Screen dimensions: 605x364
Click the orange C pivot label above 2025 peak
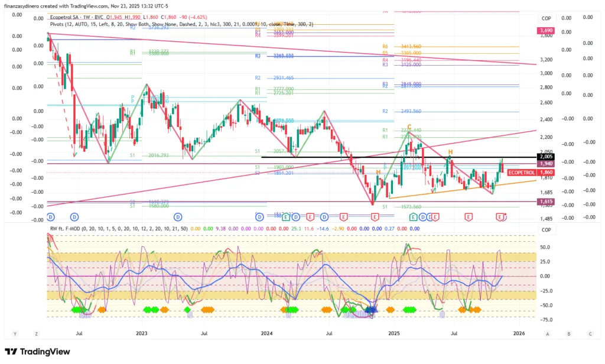pyautogui.click(x=409, y=127)
